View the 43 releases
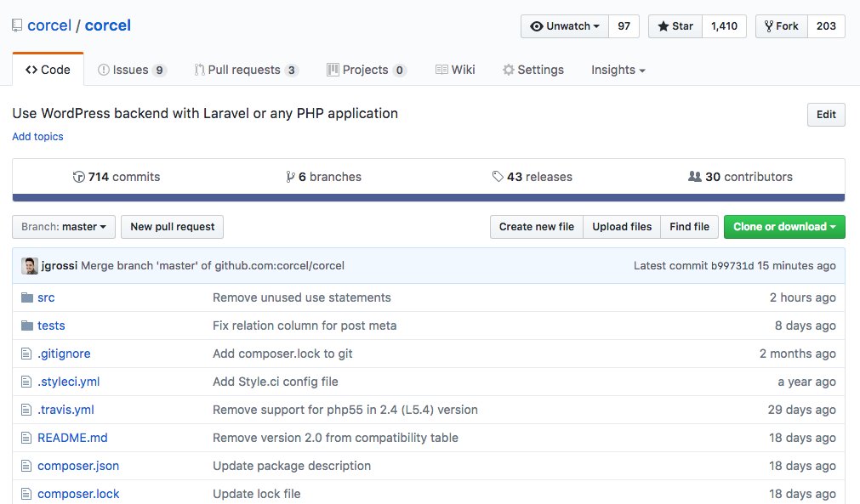The height and width of the screenshot is (504, 860). (532, 177)
